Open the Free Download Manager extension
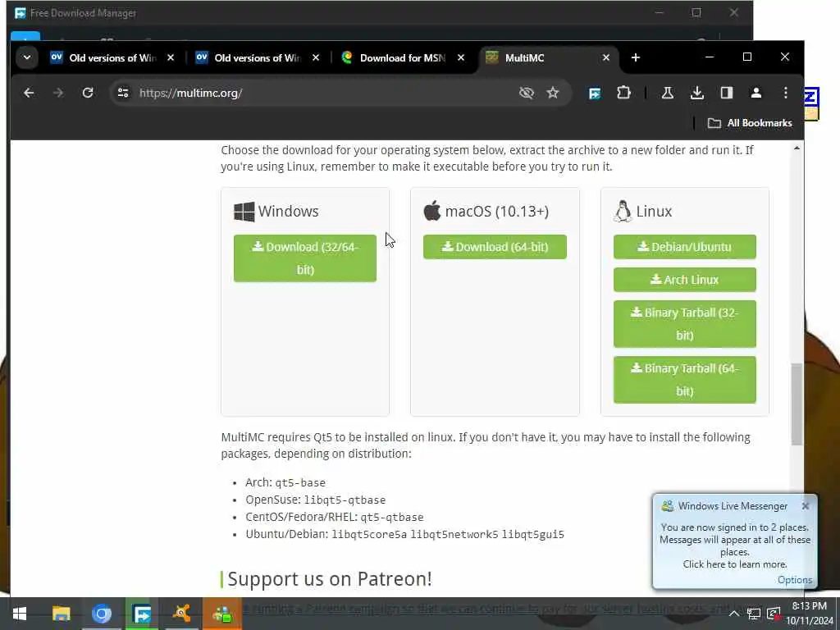Image resolution: width=840 pixels, height=630 pixels. coord(595,94)
